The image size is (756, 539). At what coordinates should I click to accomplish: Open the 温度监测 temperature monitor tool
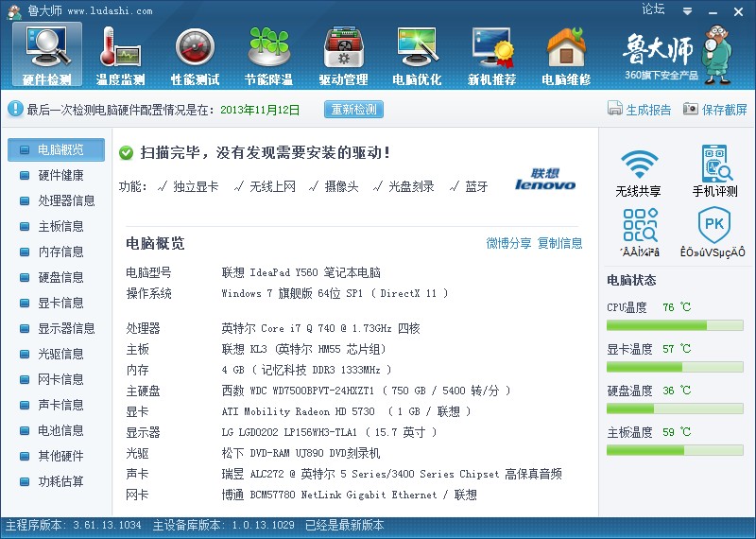click(x=121, y=55)
